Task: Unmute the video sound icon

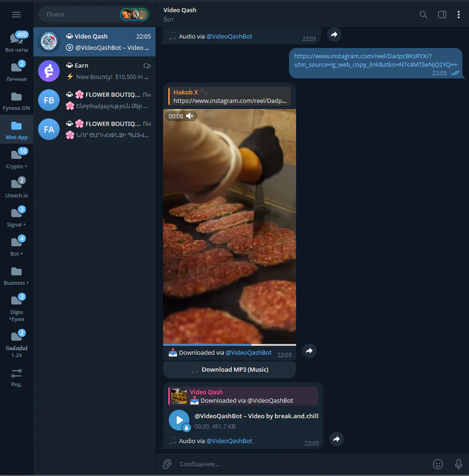Action: click(x=190, y=116)
